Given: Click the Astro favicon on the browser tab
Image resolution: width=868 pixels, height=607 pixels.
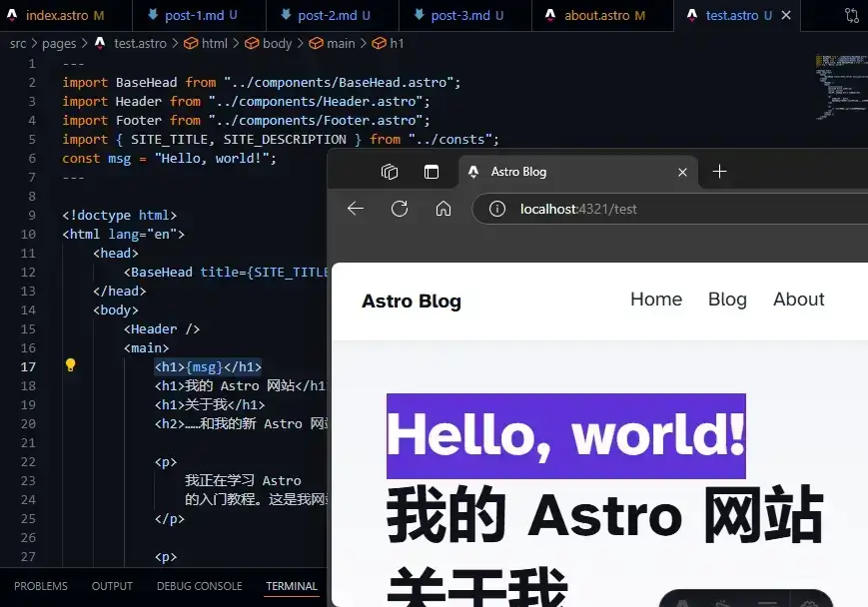Looking at the screenshot, I should pos(473,172).
